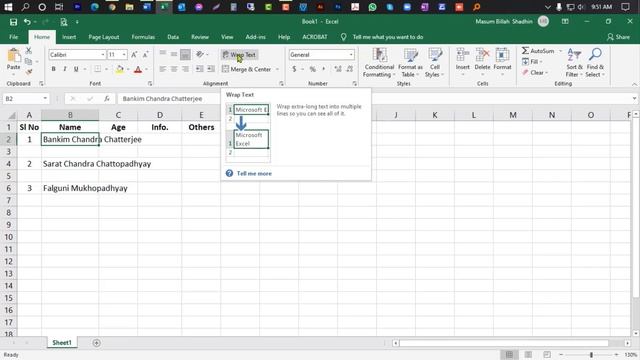The width and height of the screenshot is (640, 360).
Task: Apply font color with the red A
Action: click(138, 69)
